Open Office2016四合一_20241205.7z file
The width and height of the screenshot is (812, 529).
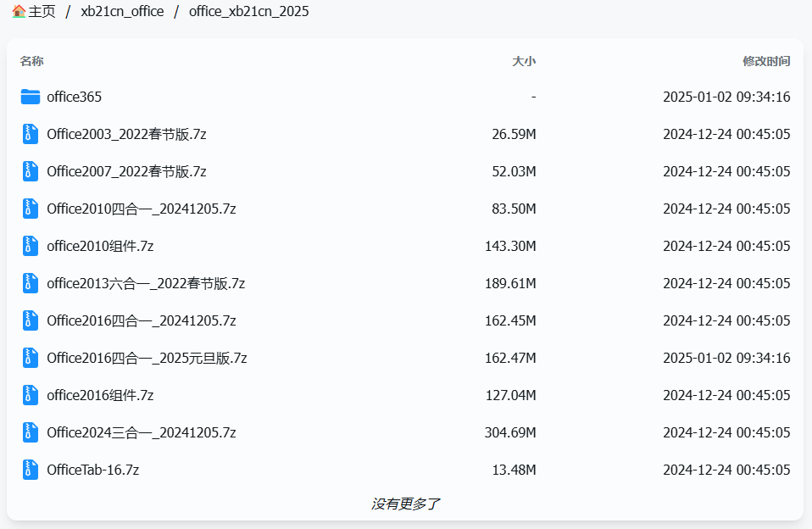pyautogui.click(x=142, y=320)
